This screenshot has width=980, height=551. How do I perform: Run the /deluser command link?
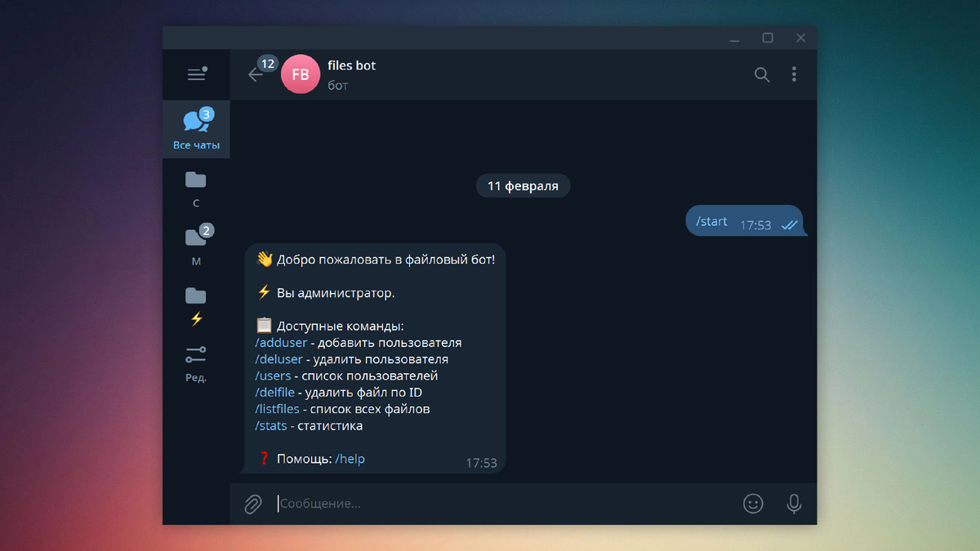click(279, 359)
